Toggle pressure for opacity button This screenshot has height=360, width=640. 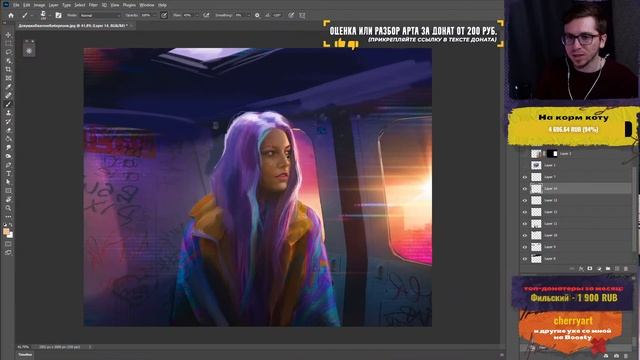pyautogui.click(x=164, y=16)
